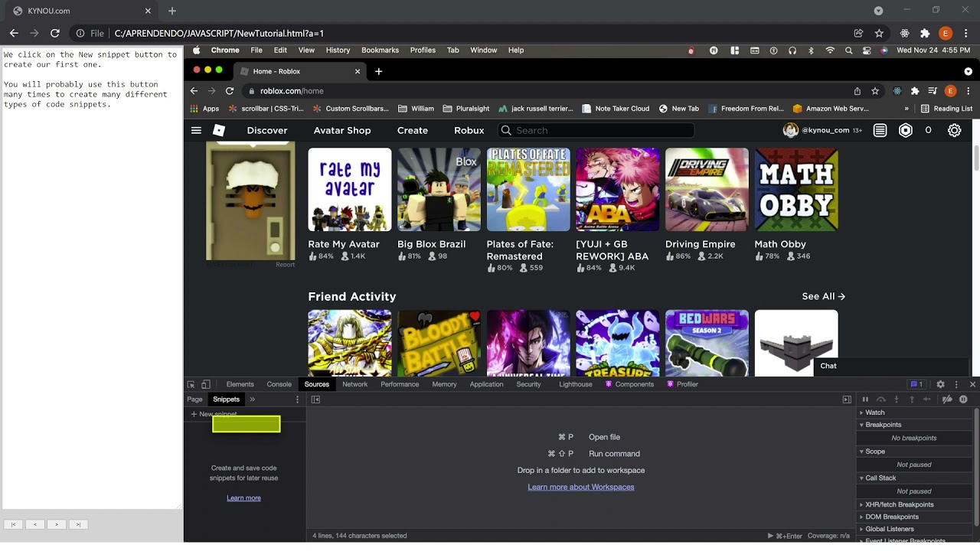980x551 pixels.
Task: Click the Reading List button in bookmarks bar
Action: 946,109
